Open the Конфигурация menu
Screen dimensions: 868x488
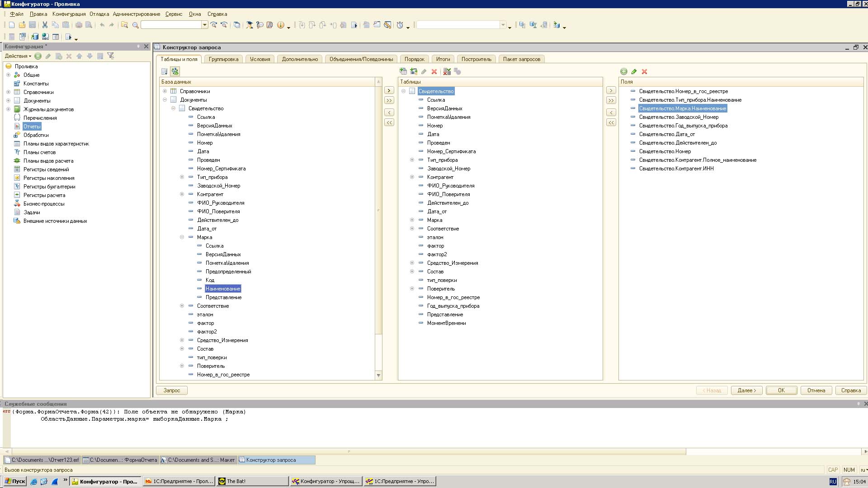coord(69,14)
